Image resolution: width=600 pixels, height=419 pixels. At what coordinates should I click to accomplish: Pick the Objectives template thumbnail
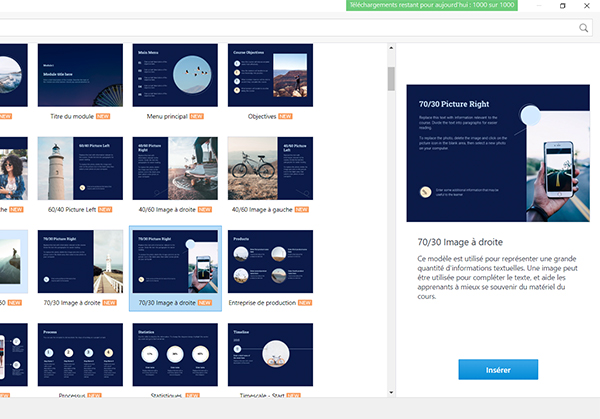270,75
